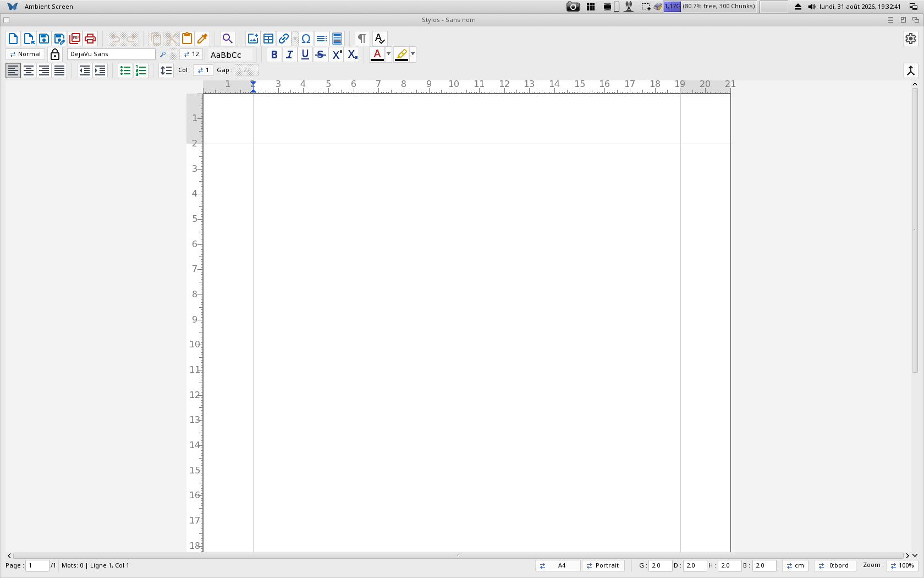Edit the right margin D field

[x=695, y=565]
